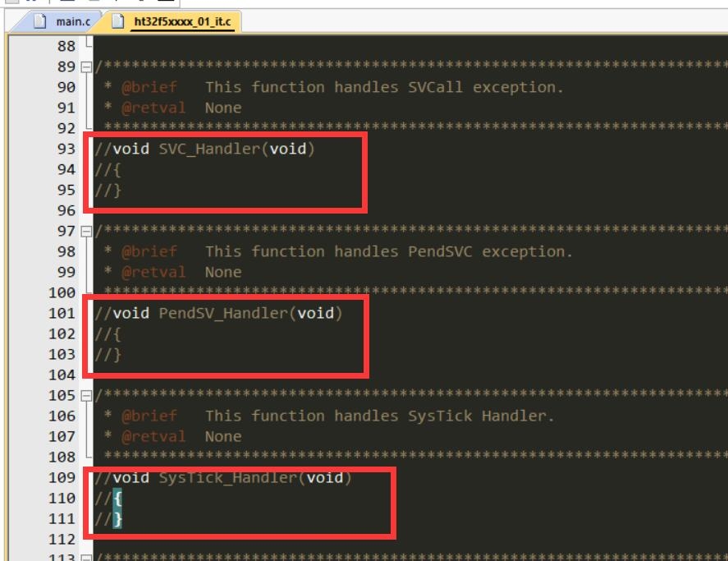Click the highlighted opening brace on line 110
728x561 pixels.
tap(117, 499)
